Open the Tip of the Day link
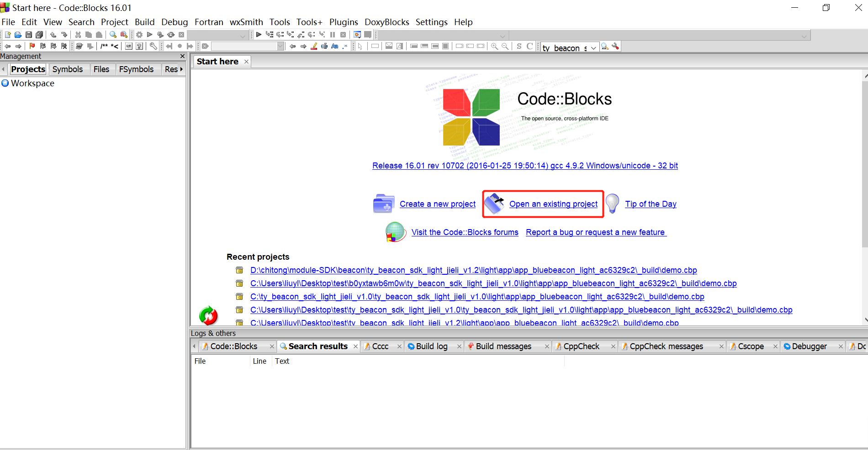This screenshot has height=450, width=868. click(x=651, y=204)
